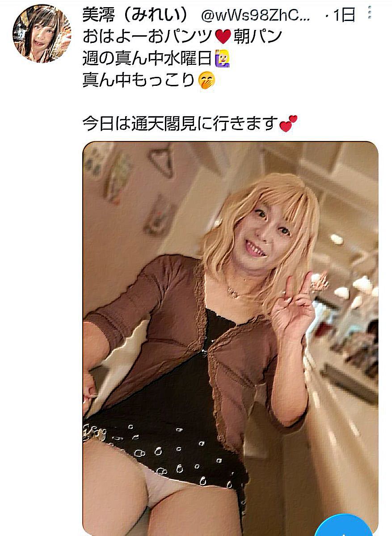Screen dimensions: 392x536
Task: Click the hand-over-mouth face emoji
Action: [207, 80]
